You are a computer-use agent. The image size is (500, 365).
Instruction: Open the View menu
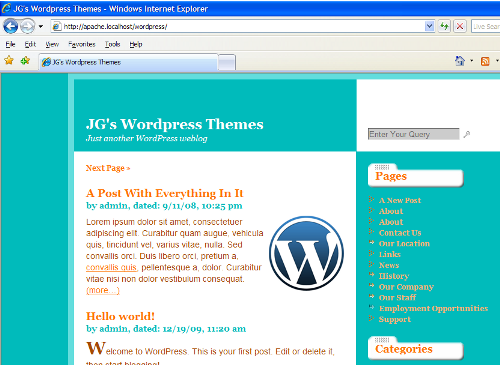pyautogui.click(x=52, y=44)
